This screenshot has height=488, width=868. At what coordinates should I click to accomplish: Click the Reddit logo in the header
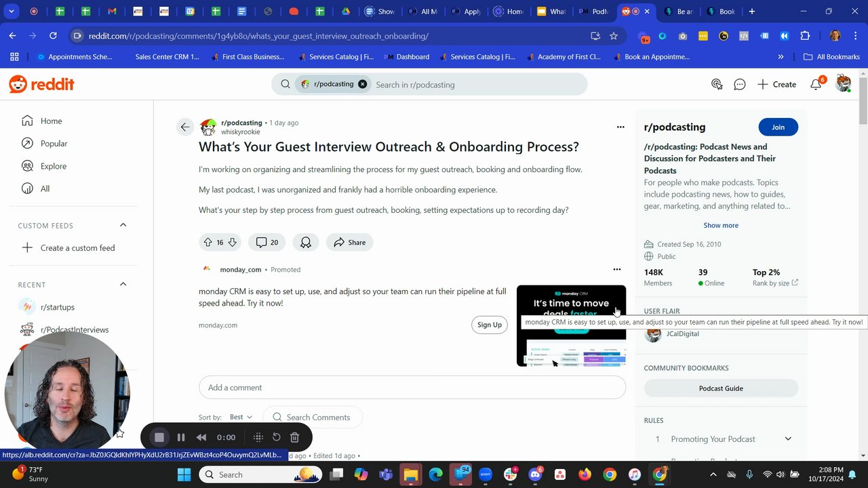pos(41,84)
